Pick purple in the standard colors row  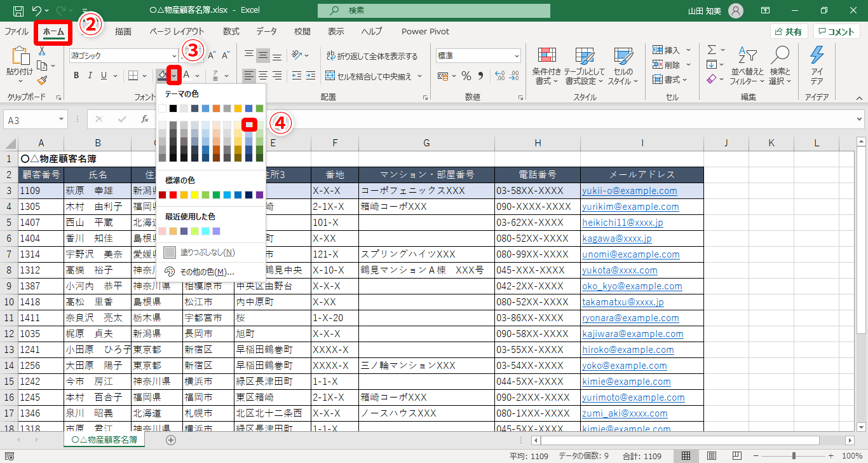(259, 195)
